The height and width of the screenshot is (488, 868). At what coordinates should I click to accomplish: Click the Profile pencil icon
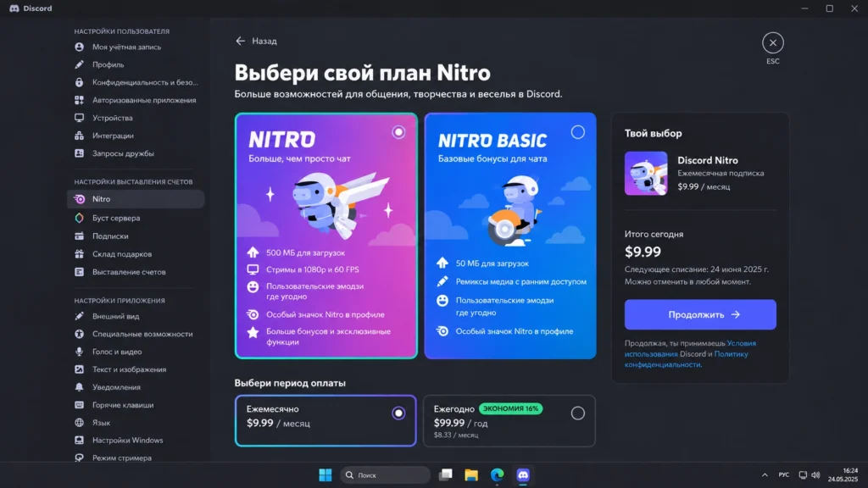point(79,64)
